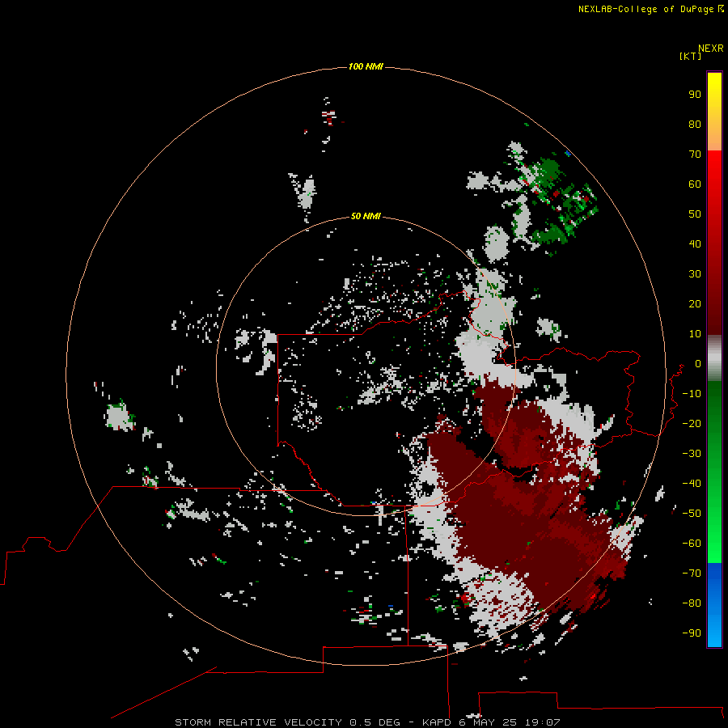Click the -50 value on the velocity scale
The width and height of the screenshot is (728, 728).
(692, 514)
